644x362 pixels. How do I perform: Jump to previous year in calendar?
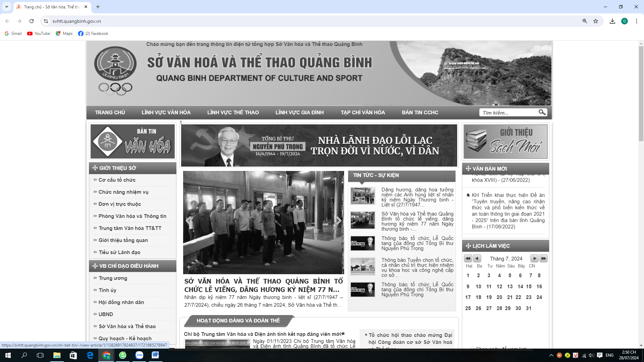click(x=468, y=258)
